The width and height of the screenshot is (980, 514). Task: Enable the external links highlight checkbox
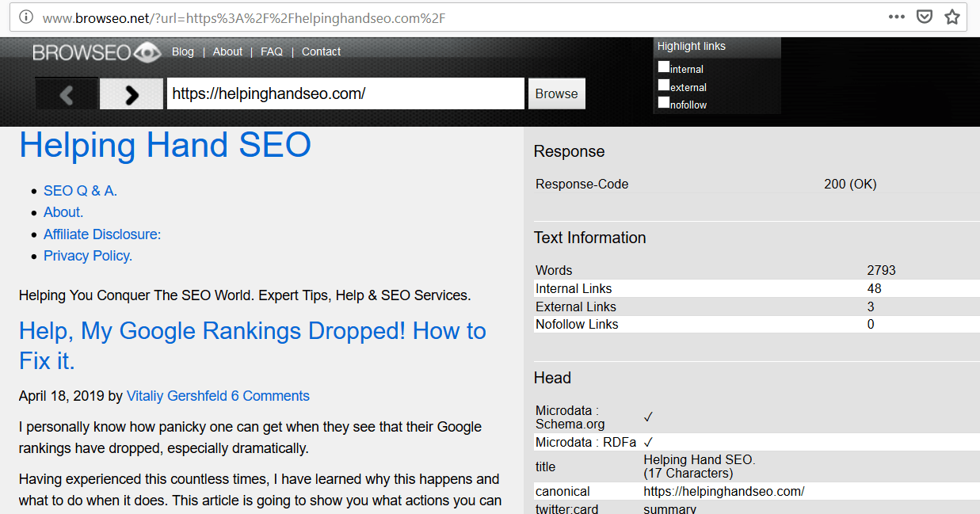click(x=664, y=85)
